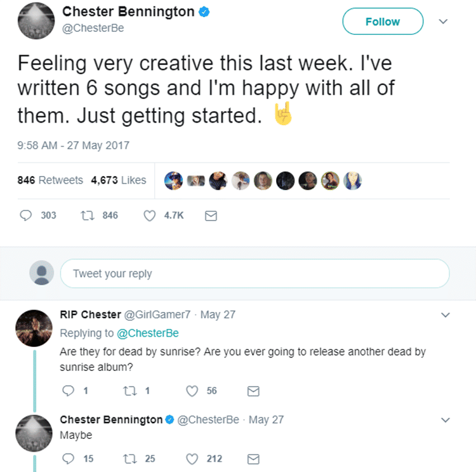Click the Follow button
The image size is (476, 472).
pos(383,22)
